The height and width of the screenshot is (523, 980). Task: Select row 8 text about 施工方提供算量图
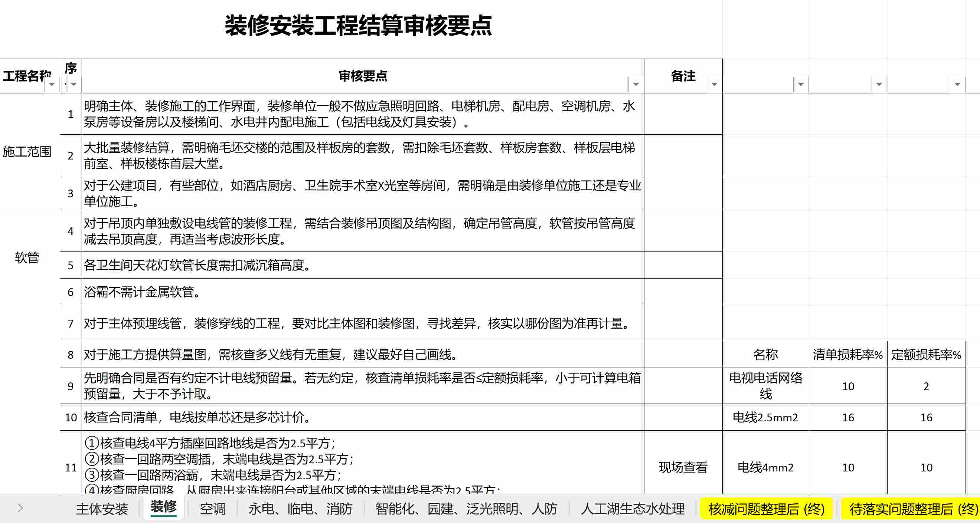pos(363,355)
